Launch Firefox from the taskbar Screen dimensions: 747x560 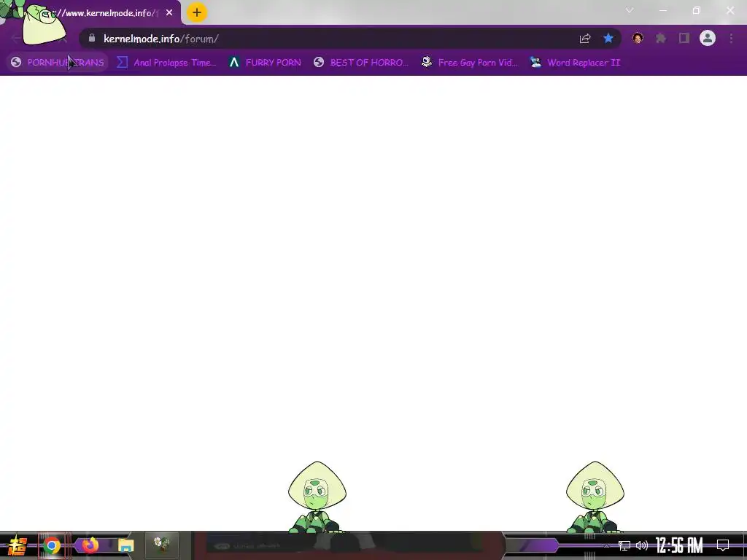point(90,545)
